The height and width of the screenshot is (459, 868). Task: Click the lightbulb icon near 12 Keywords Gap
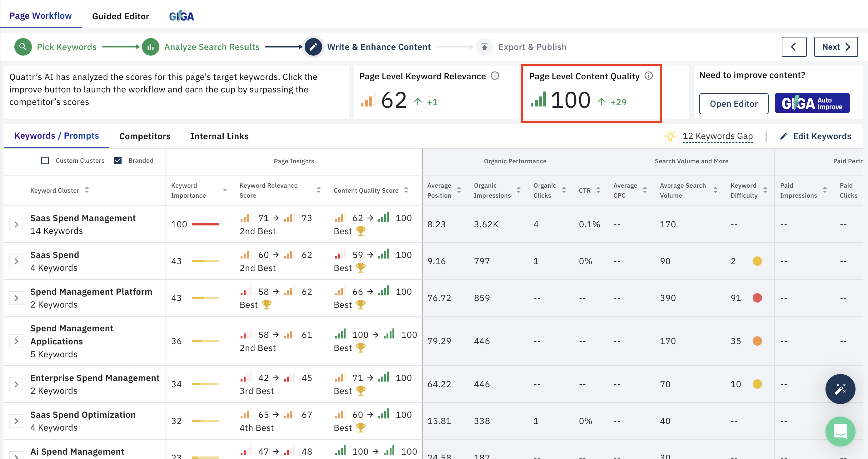(x=670, y=136)
